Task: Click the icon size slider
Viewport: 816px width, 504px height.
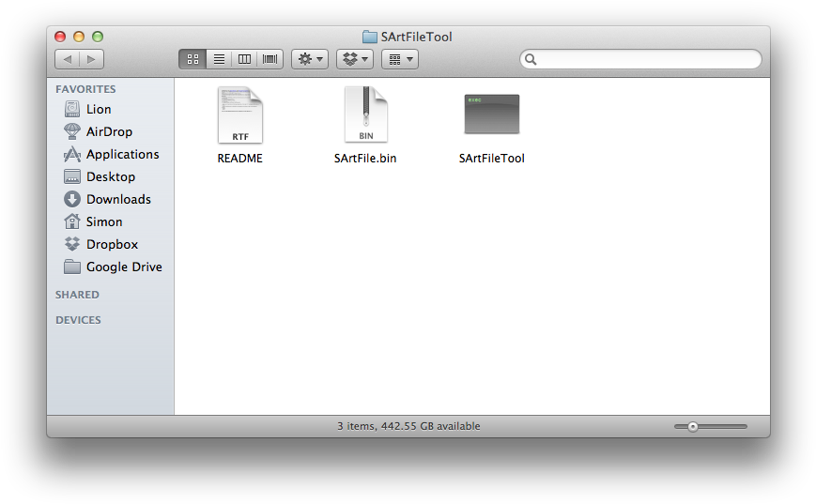Action: [x=710, y=426]
